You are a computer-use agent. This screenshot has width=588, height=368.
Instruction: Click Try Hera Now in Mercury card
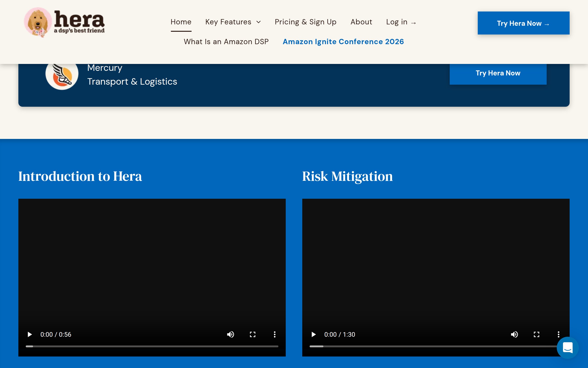pyautogui.click(x=498, y=73)
